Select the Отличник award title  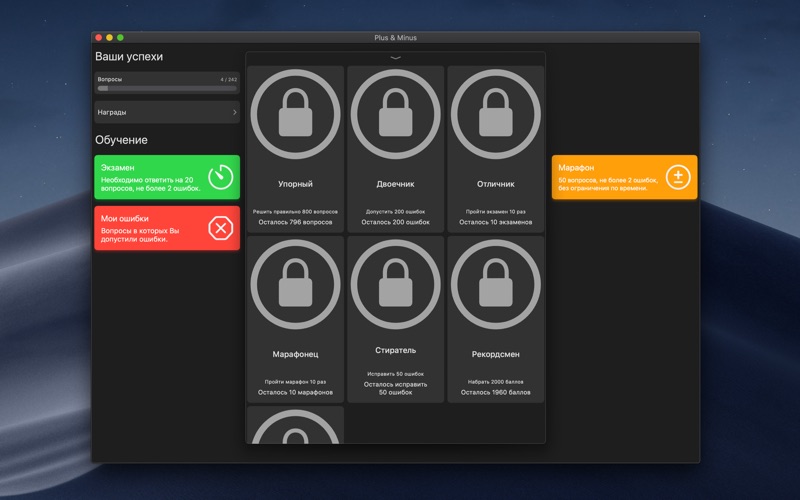pyautogui.click(x=495, y=184)
